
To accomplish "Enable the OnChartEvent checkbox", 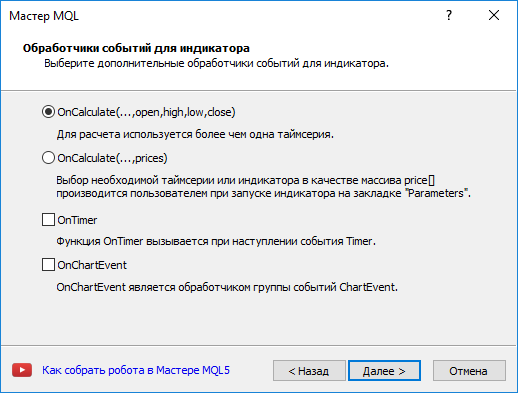I will pos(48,265).
